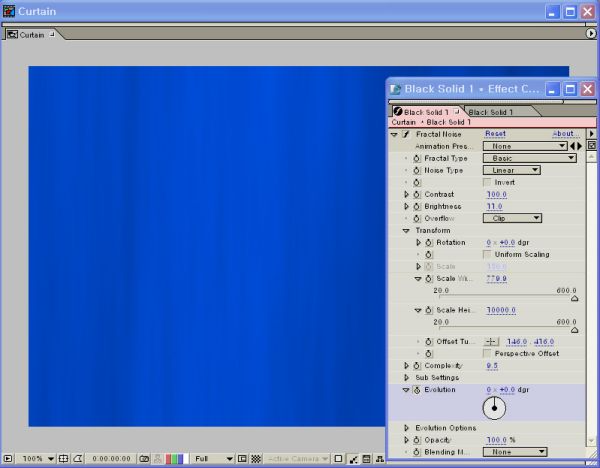Click the show last snapshot icon
This screenshot has width=600, height=468.
pos(157,458)
